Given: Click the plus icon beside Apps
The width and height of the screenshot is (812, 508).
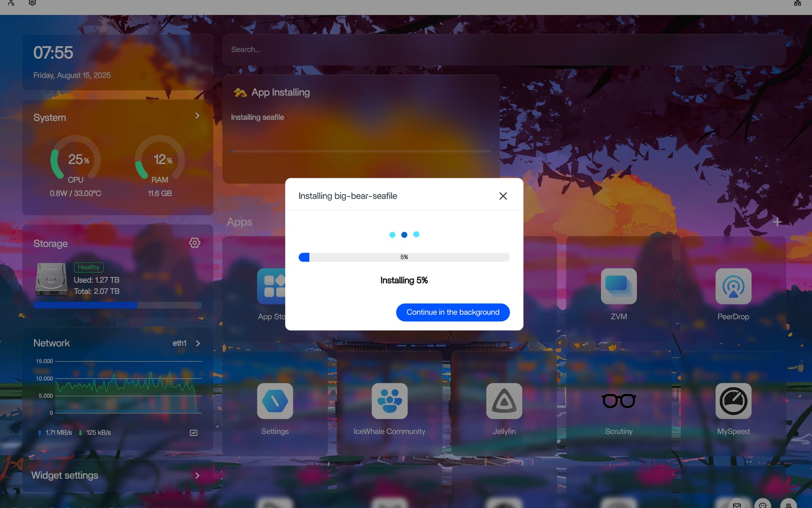Looking at the screenshot, I should (x=777, y=222).
